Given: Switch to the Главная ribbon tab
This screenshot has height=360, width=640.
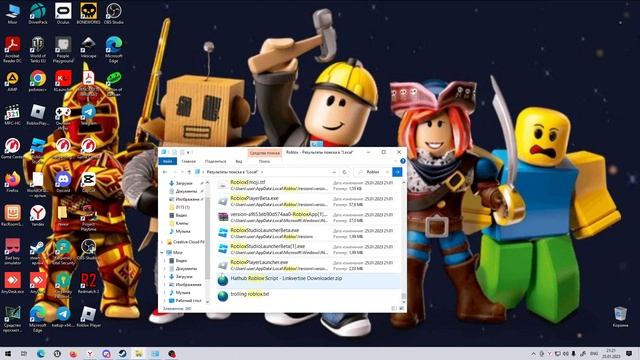Looking at the screenshot, I should pyautogui.click(x=188, y=162).
